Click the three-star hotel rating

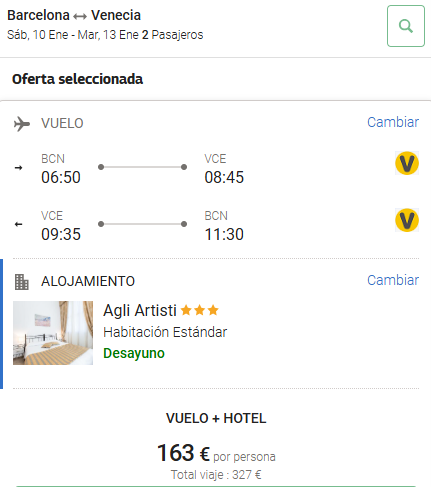click(199, 310)
